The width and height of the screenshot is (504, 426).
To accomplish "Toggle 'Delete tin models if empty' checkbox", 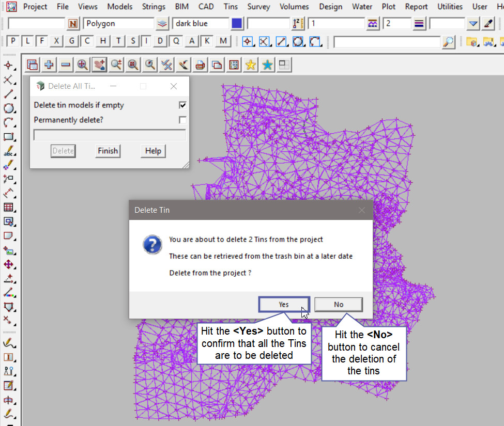I will (182, 105).
